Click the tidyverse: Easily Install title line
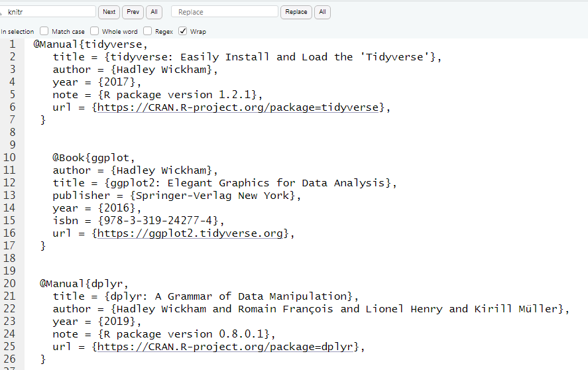 coord(247,57)
